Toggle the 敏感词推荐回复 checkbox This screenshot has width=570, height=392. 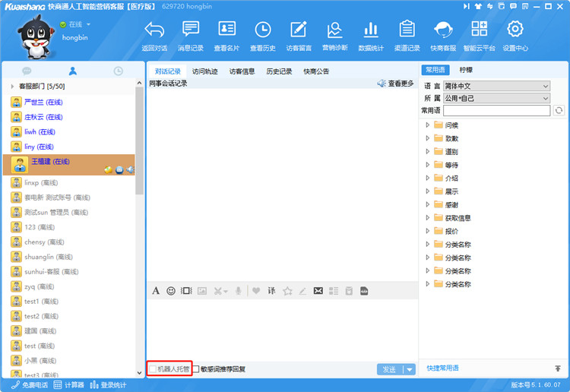[196, 369]
